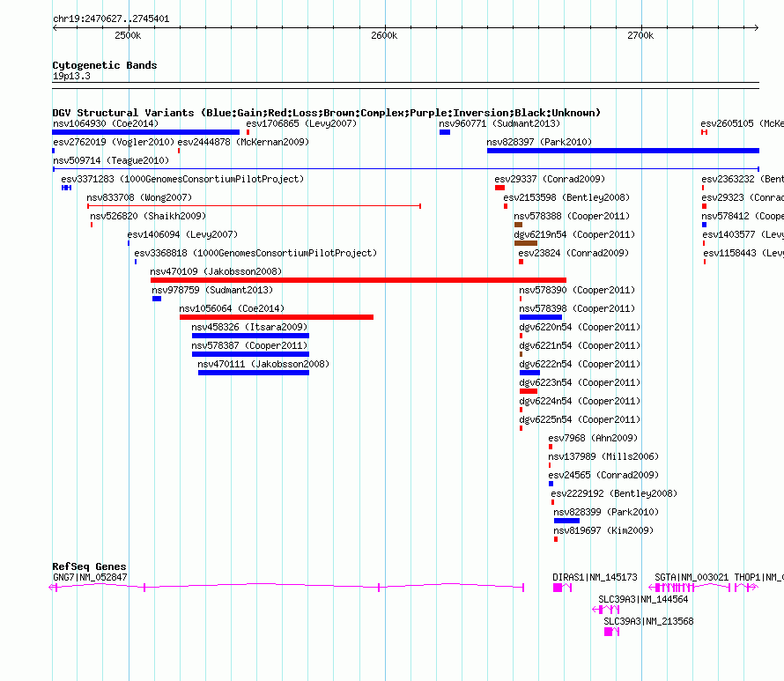This screenshot has height=681, width=784.
Task: Select the esv3371283 1000GenomesConsortiumPilotProject label
Action: coord(182,179)
